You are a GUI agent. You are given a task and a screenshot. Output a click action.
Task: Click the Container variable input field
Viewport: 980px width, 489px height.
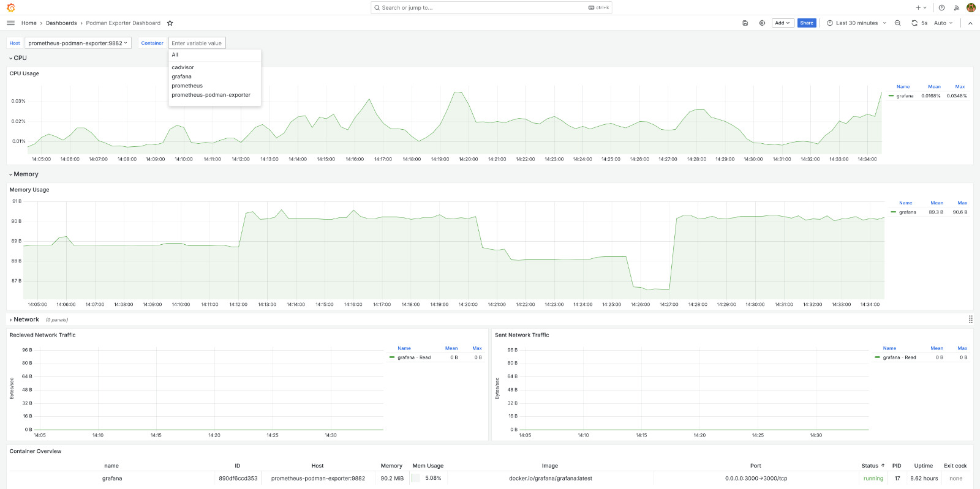tap(197, 43)
